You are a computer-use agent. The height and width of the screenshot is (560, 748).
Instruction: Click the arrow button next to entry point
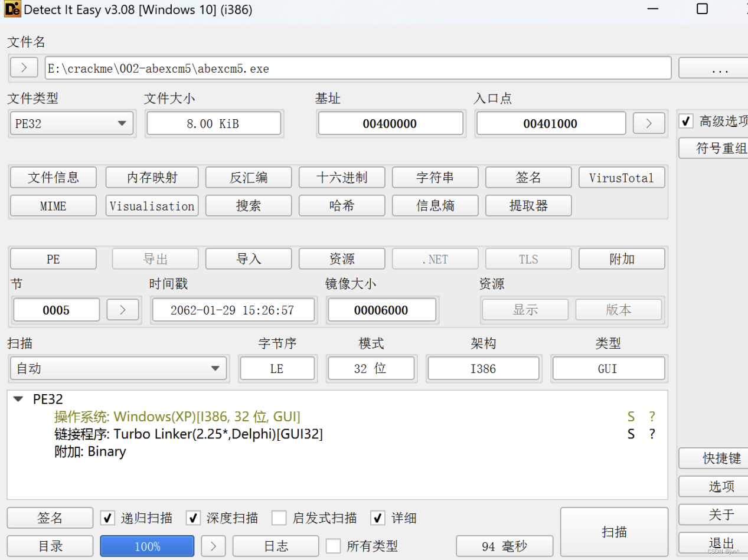(x=649, y=123)
